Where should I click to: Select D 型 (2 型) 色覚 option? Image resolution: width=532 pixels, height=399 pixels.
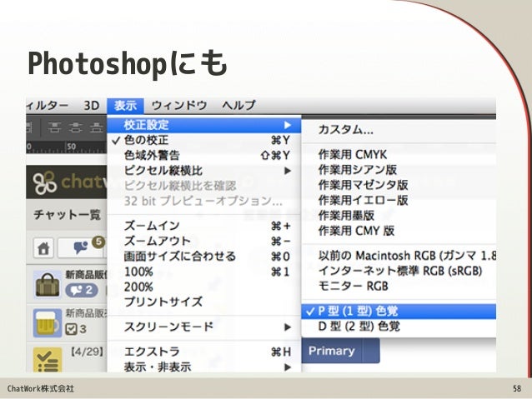pos(399,327)
